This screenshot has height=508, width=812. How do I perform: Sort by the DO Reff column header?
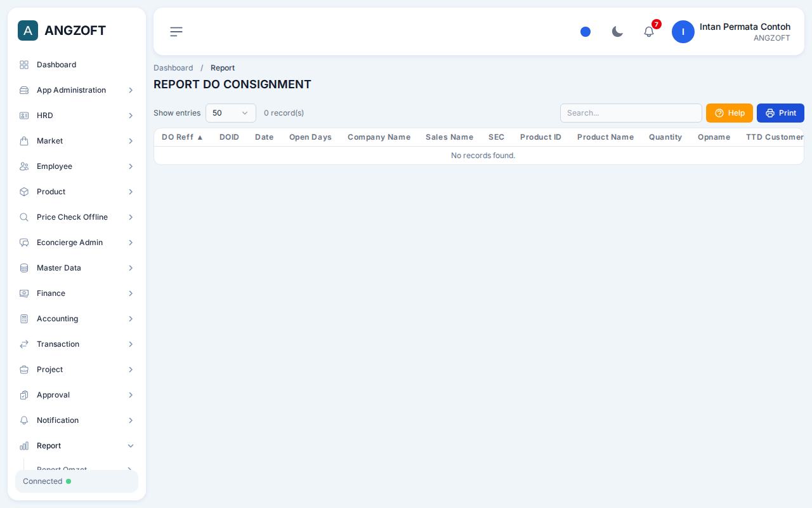tap(183, 137)
